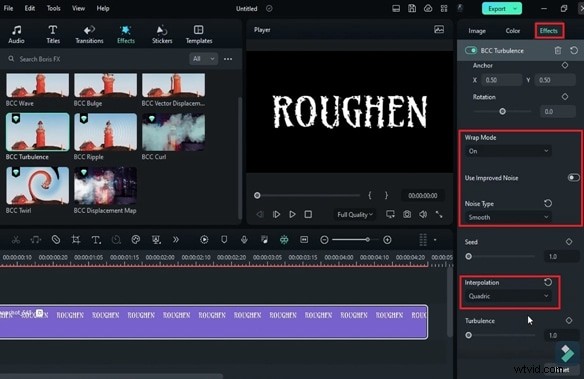Select the BCC Wave effect thumbnail
584x379 pixels.
coord(37,85)
